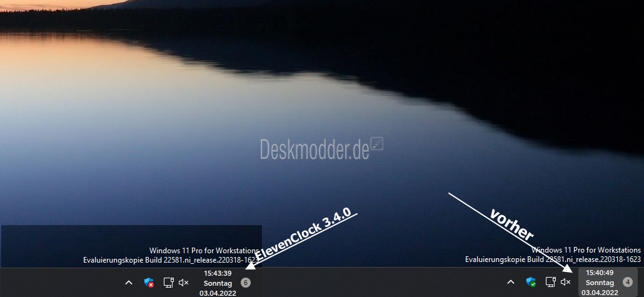Open network icon left of the 15:40:49 clock
The width and height of the screenshot is (644, 297).
(x=550, y=282)
